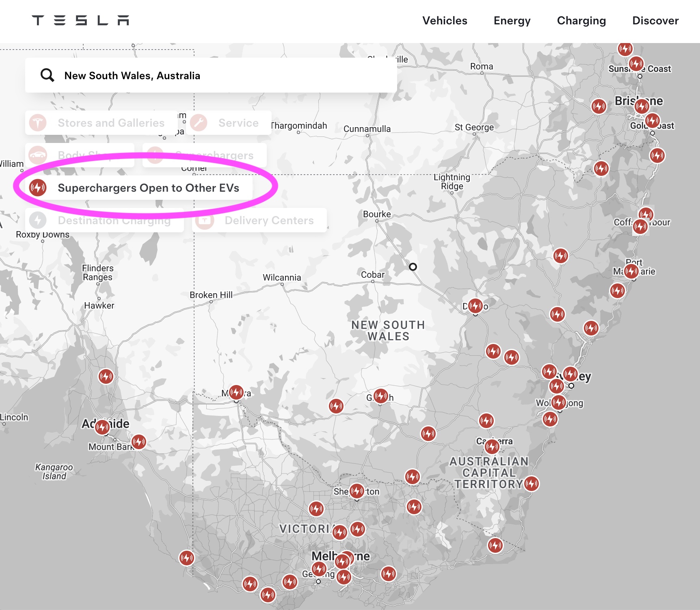Image resolution: width=700 pixels, height=610 pixels.
Task: Select the Supercharger pin at Dubbo
Action: point(475,306)
